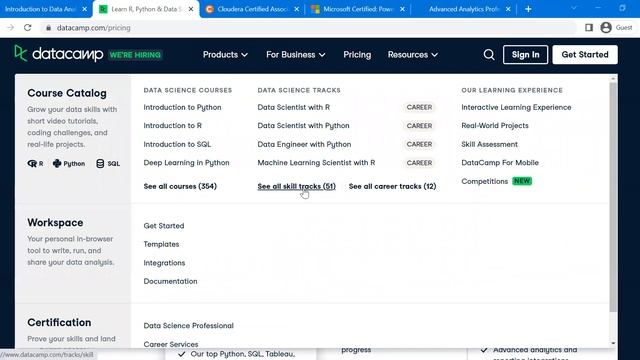This screenshot has width=640, height=360.
Task: Click See all courses (354)
Action: click(180, 187)
